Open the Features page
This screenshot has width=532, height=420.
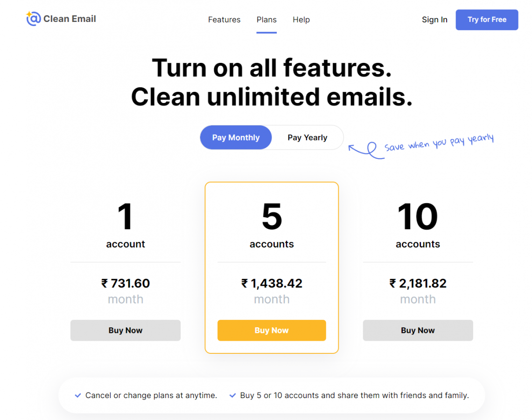point(224,20)
